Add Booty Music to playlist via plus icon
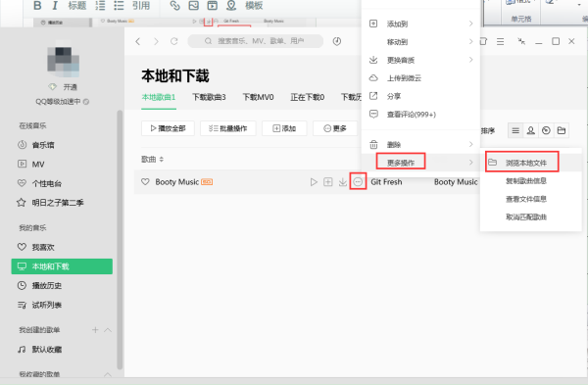This screenshot has height=385, width=588. [x=328, y=182]
